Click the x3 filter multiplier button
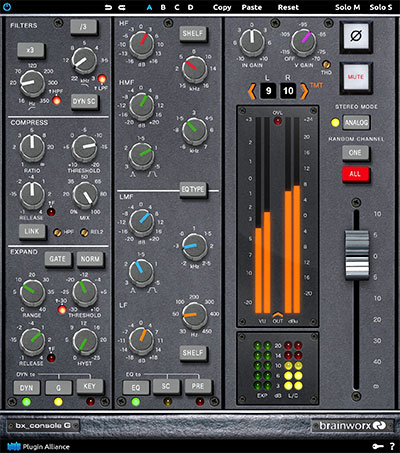 pos(30,50)
